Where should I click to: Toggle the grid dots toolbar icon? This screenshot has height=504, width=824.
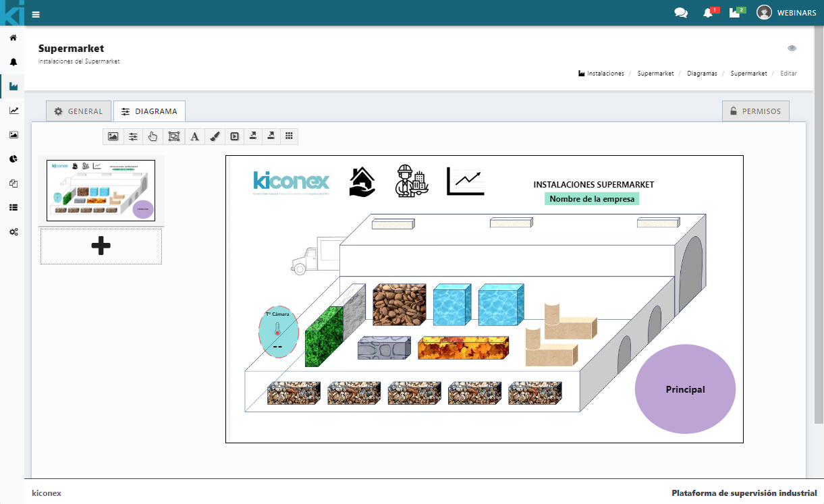(x=289, y=136)
